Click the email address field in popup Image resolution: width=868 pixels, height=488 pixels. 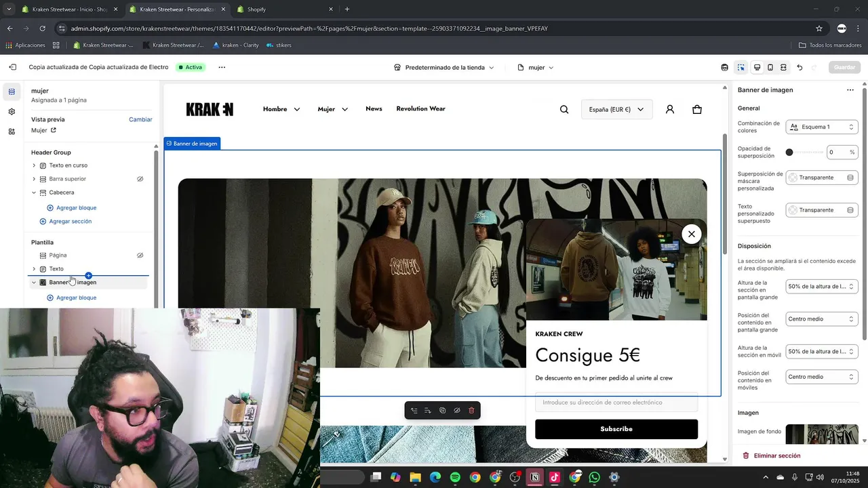[x=616, y=403]
